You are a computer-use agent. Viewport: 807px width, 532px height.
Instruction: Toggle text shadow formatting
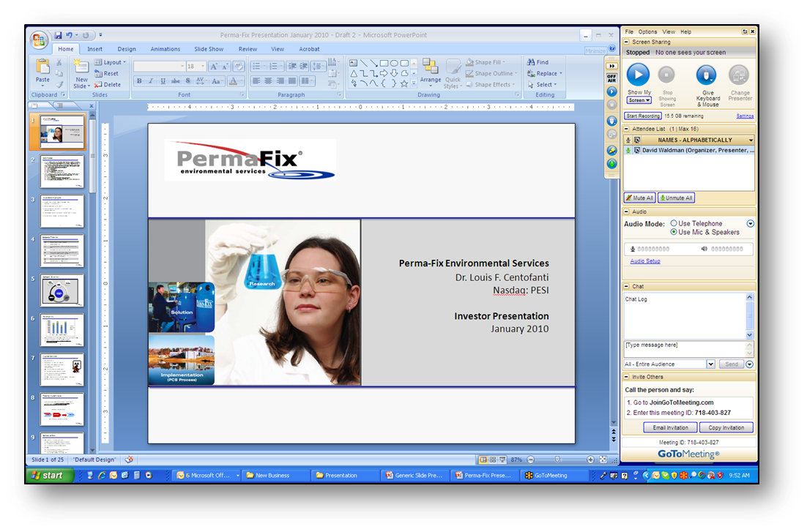click(x=188, y=80)
